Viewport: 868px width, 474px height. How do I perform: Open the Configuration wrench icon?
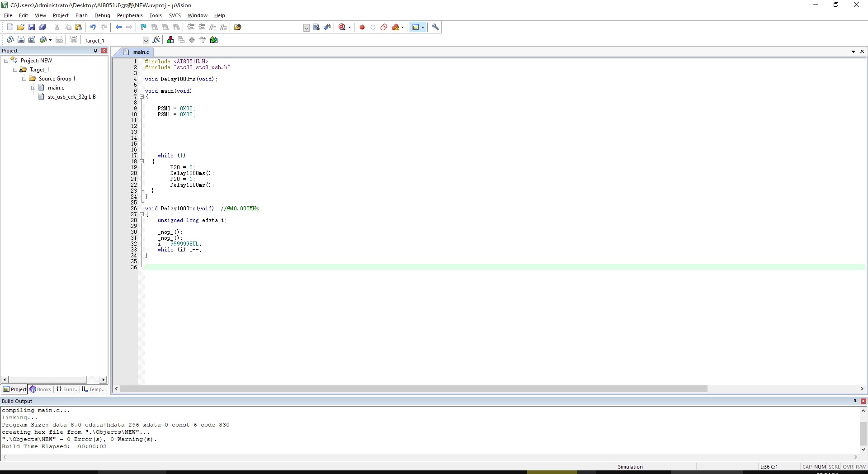pos(435,27)
